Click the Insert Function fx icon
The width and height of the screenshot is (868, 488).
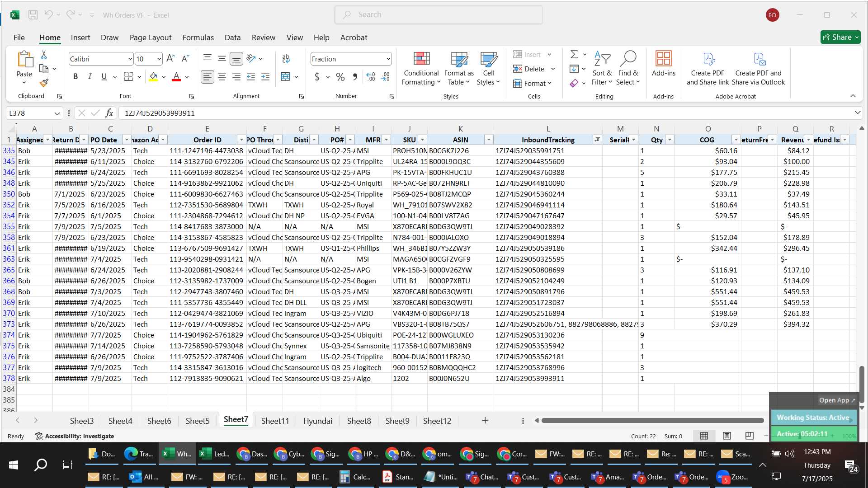pos(109,113)
